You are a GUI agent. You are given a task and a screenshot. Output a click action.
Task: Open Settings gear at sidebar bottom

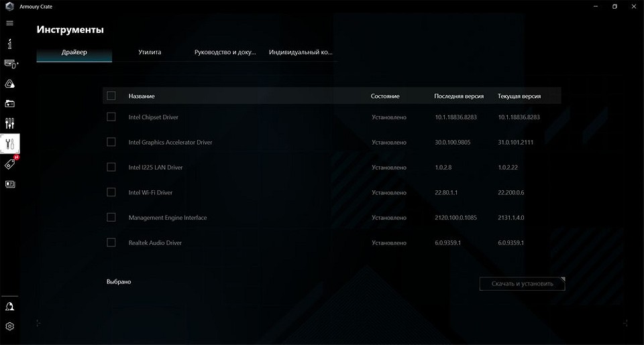(x=9, y=326)
